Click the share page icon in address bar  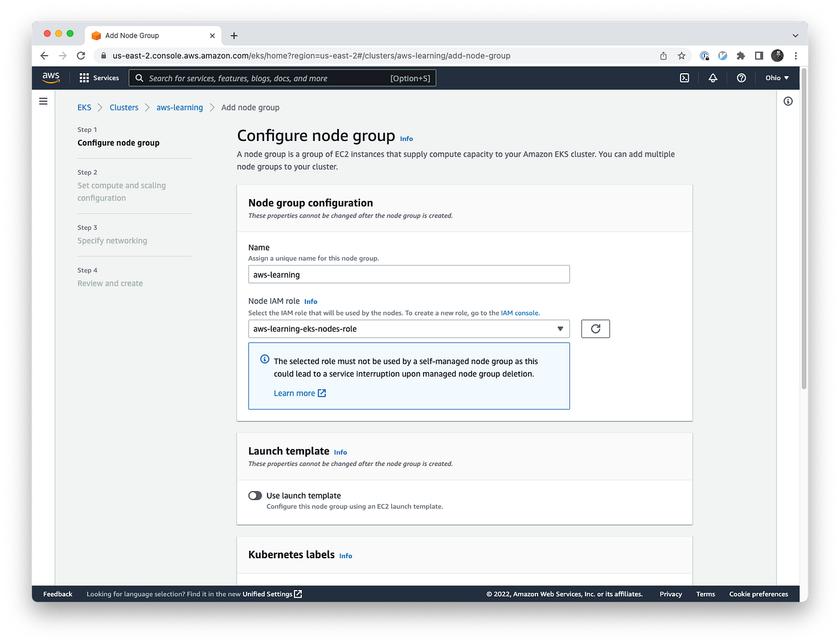point(664,56)
